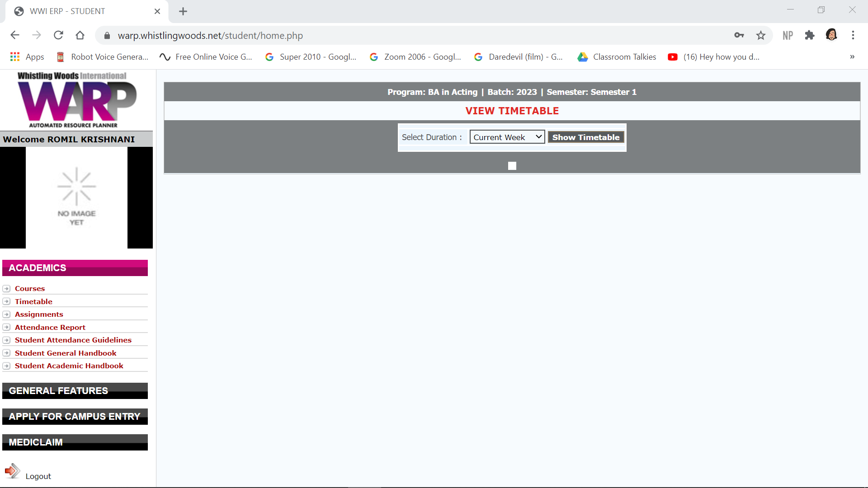Open the Chrome three-dot menu
The image size is (868, 488).
tap(854, 35)
